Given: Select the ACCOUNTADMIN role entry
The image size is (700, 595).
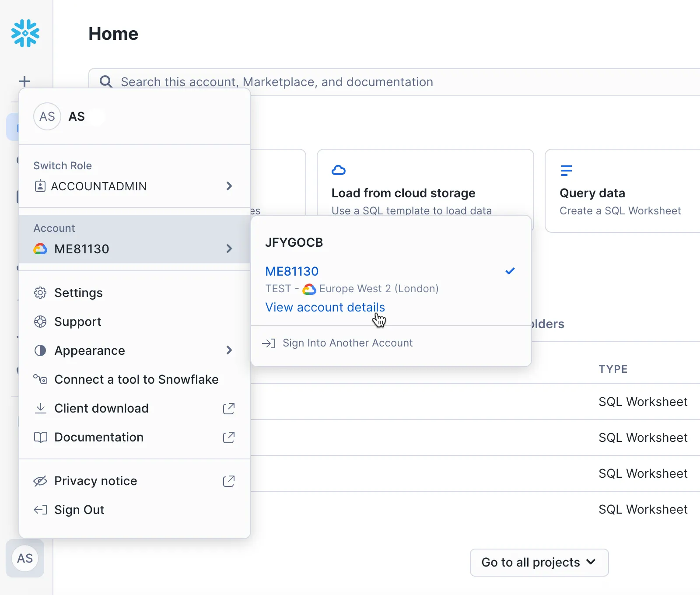Looking at the screenshot, I should coord(135,186).
